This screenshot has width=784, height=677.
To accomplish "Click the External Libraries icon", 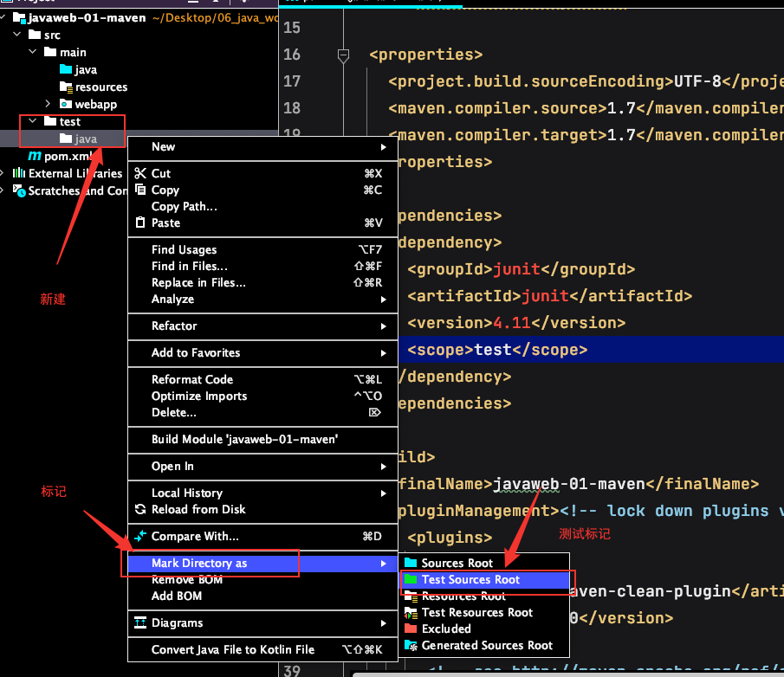I will pos(18,173).
